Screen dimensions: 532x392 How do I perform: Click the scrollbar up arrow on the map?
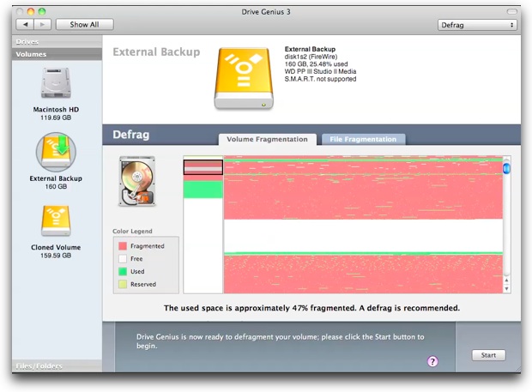[x=506, y=280]
